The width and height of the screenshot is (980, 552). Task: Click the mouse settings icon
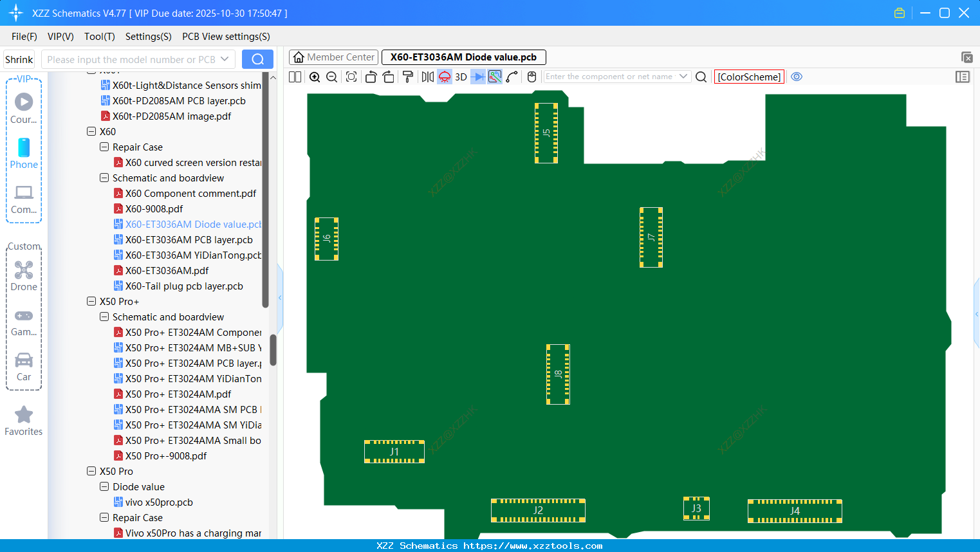tap(532, 77)
